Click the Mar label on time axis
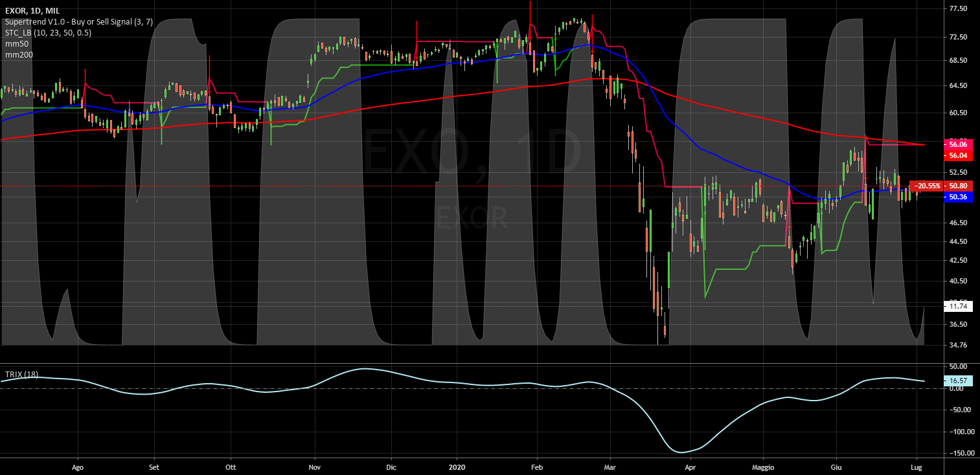Image resolution: width=980 pixels, height=475 pixels. pos(610,466)
